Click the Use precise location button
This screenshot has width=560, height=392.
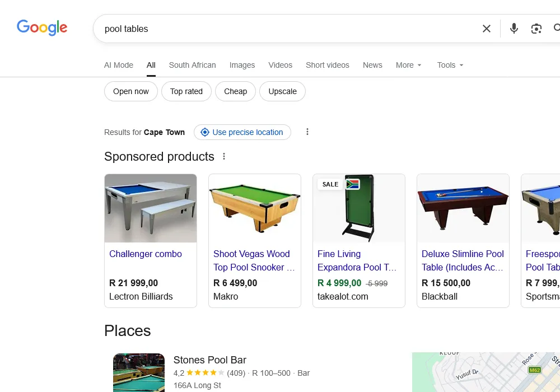pyautogui.click(x=242, y=132)
